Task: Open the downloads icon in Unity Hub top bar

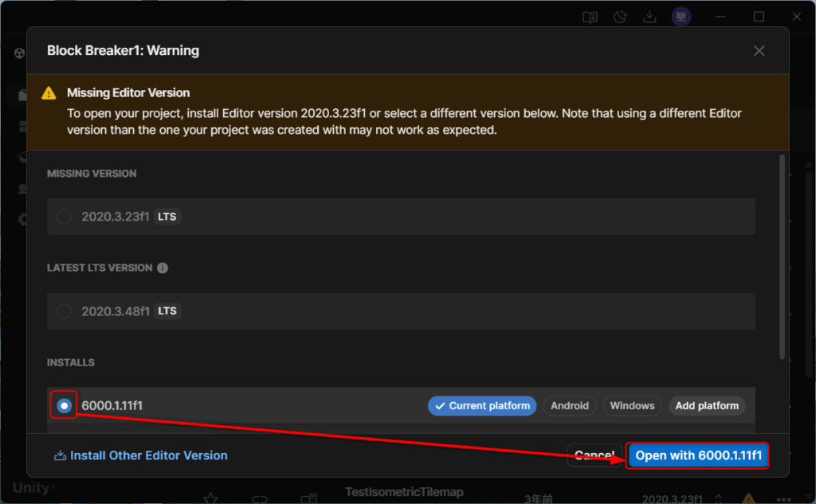Action: click(x=650, y=18)
